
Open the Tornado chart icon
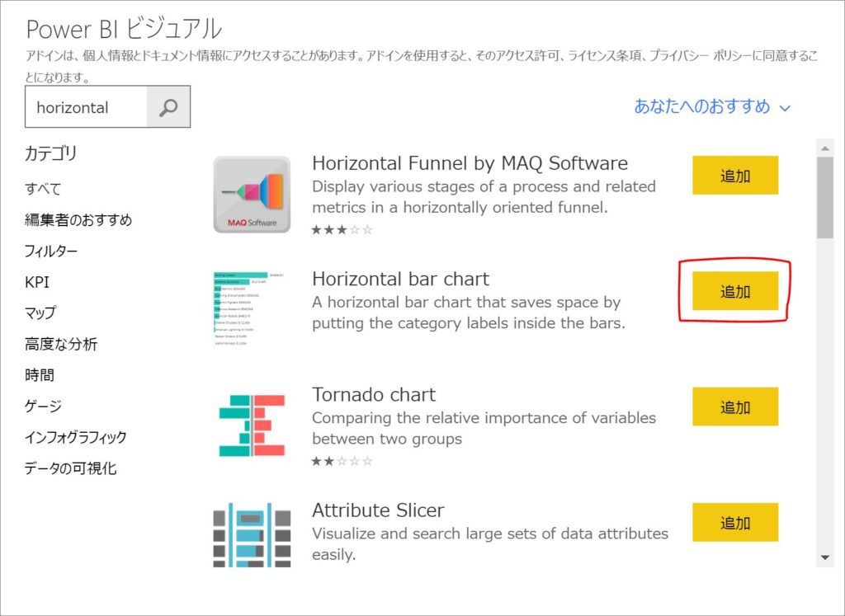point(252,426)
